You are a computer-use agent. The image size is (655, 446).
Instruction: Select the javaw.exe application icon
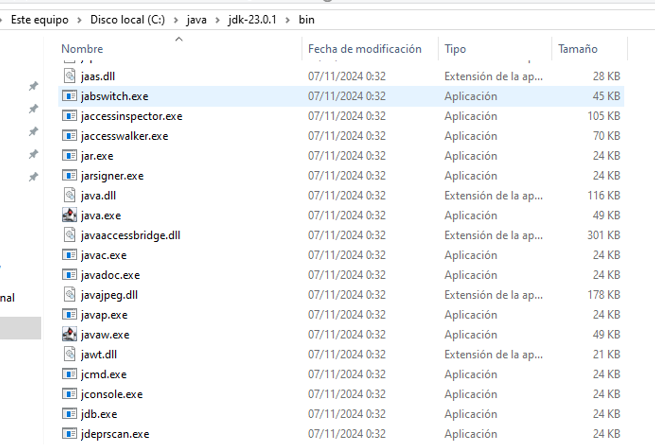pos(69,334)
